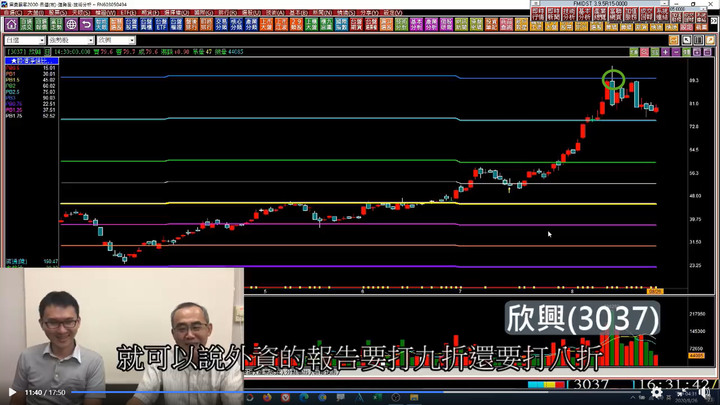Screen dimensions: 720x405
Task: Open the second dropdown beside the 日線 selector
Action: pos(71,40)
